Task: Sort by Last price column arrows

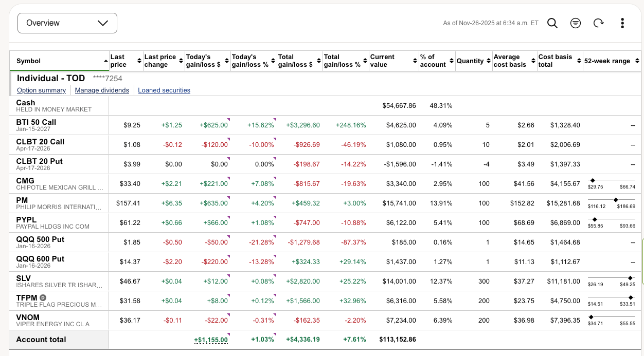Action: tap(139, 61)
